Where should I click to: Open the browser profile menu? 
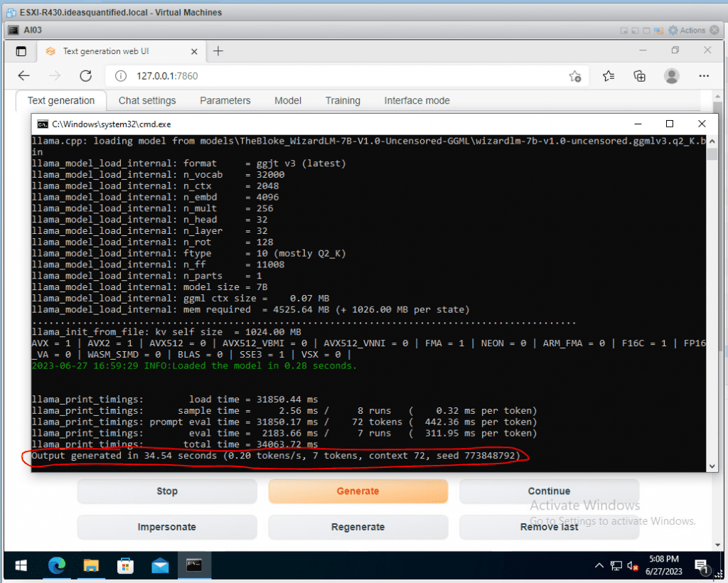pos(671,75)
